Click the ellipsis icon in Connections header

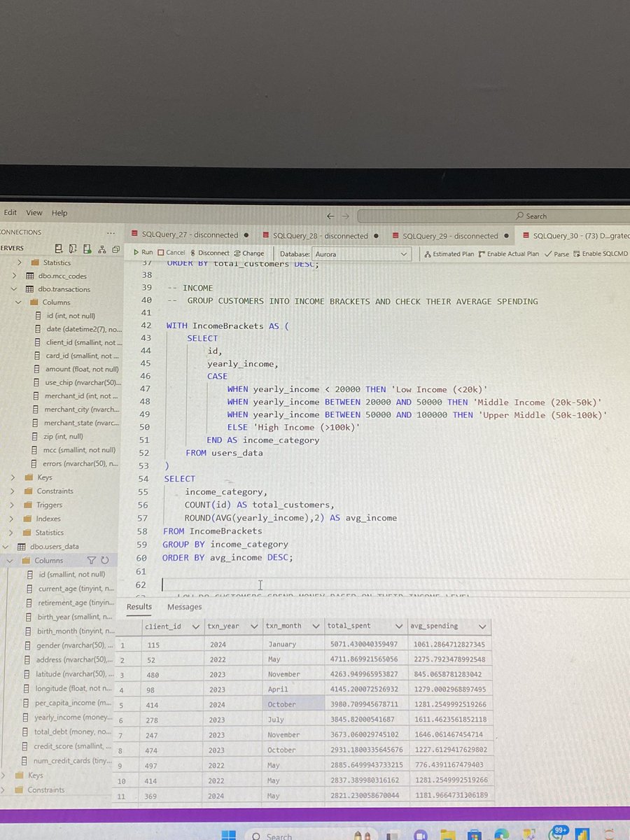point(110,233)
